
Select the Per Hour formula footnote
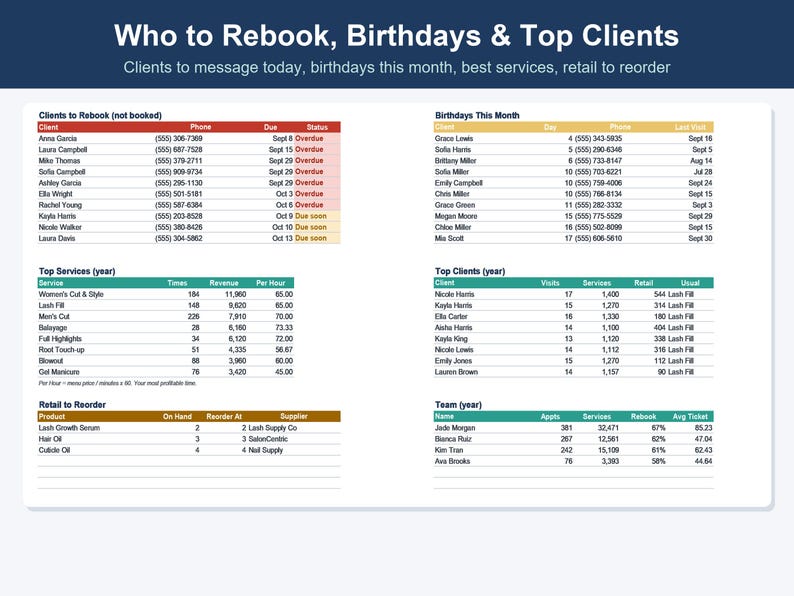(117, 383)
